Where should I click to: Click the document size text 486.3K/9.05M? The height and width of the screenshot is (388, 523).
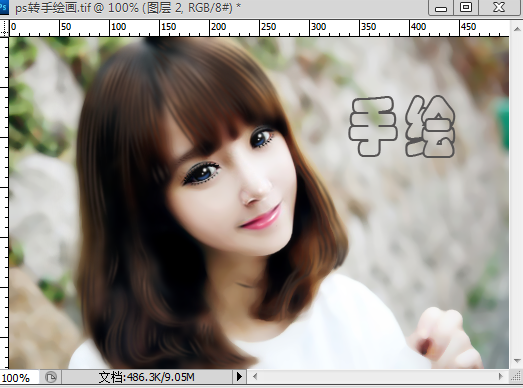[146, 377]
